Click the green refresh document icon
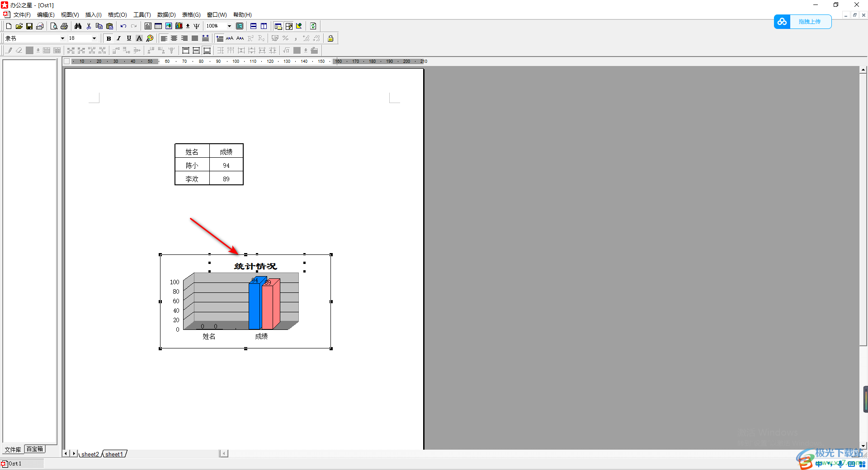The width and height of the screenshot is (868, 470). click(x=313, y=26)
